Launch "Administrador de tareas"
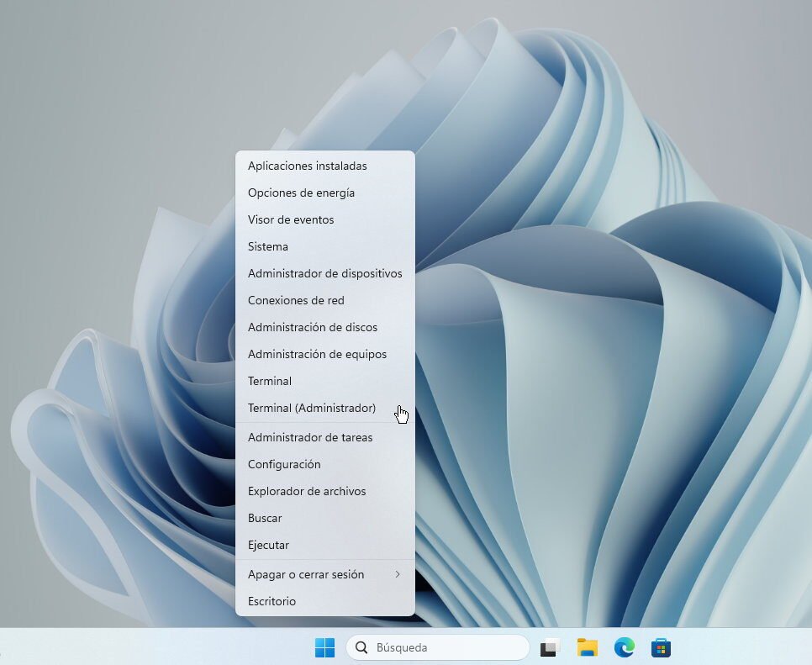 (x=309, y=437)
